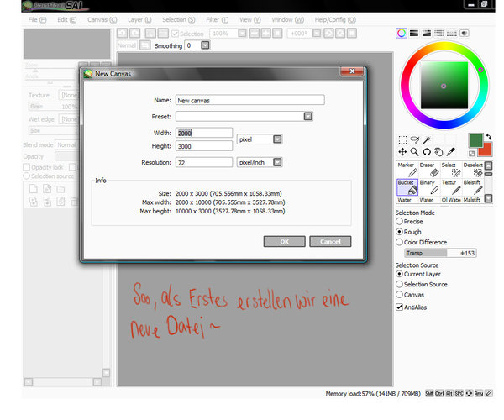Image resolution: width=504 pixels, height=420 pixels.
Task: Swap foreground and background colors
Action: tap(488, 137)
